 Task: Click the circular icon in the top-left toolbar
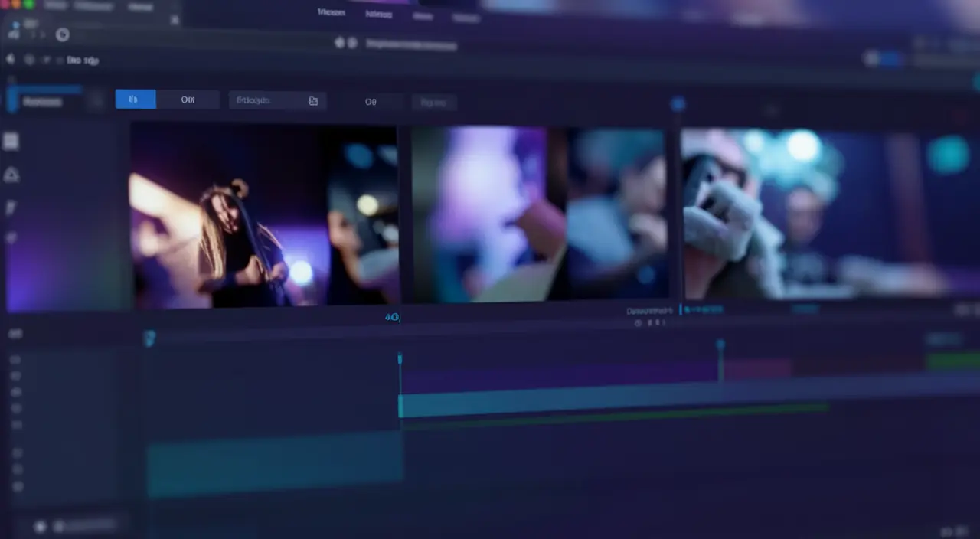coord(63,34)
